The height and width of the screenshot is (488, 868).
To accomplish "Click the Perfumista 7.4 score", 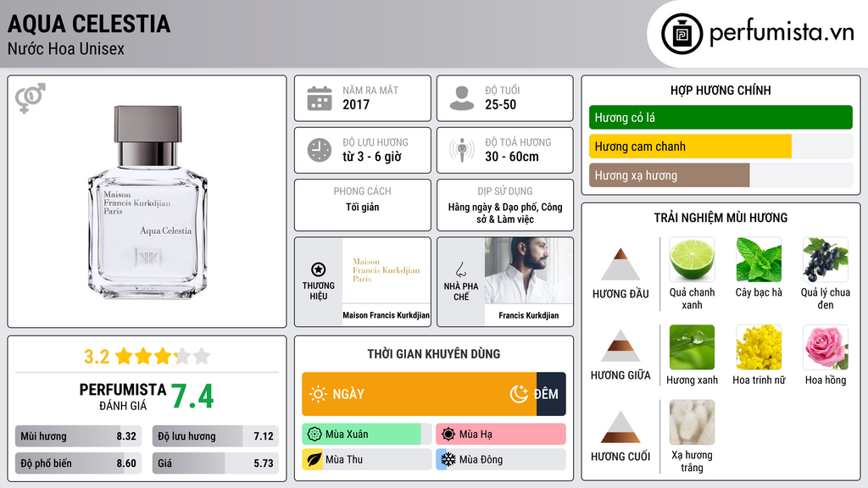I will click(x=192, y=396).
